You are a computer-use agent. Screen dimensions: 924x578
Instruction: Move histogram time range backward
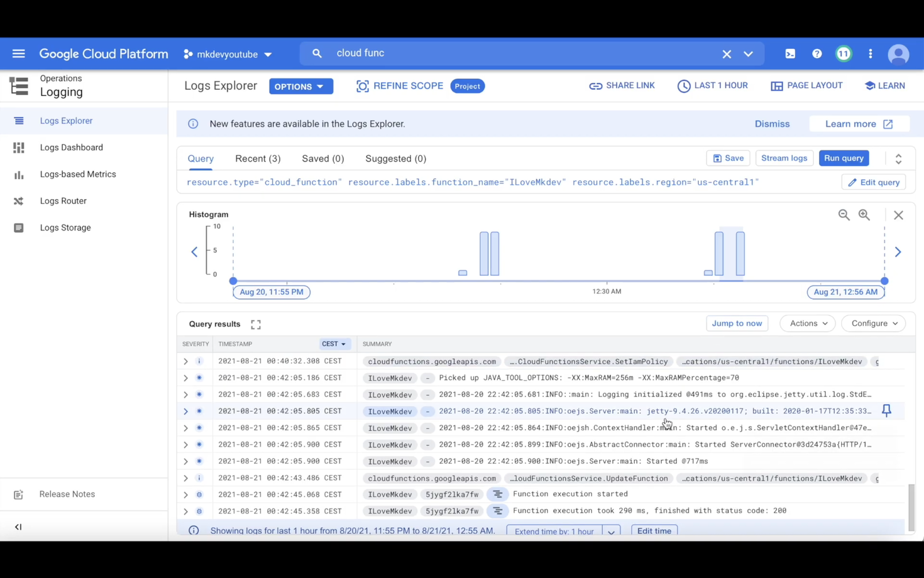coord(194,252)
